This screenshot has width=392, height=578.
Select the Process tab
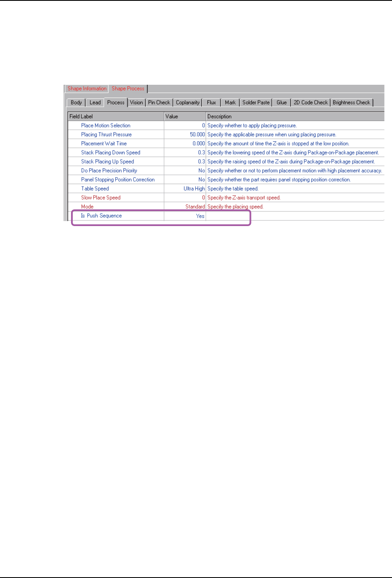point(116,102)
